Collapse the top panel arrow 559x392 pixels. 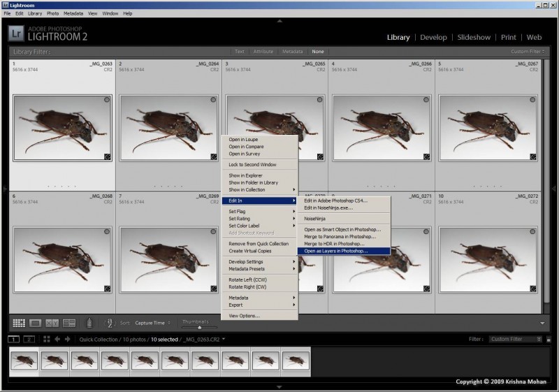[279, 21]
